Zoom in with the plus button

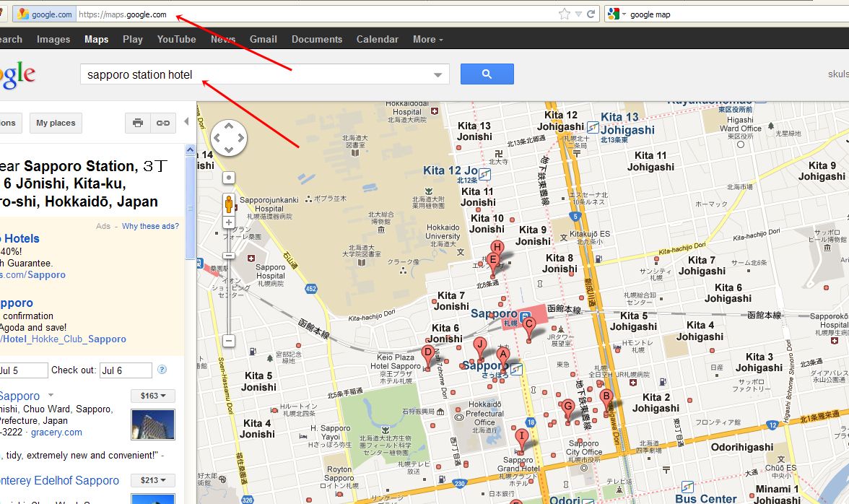[228, 222]
